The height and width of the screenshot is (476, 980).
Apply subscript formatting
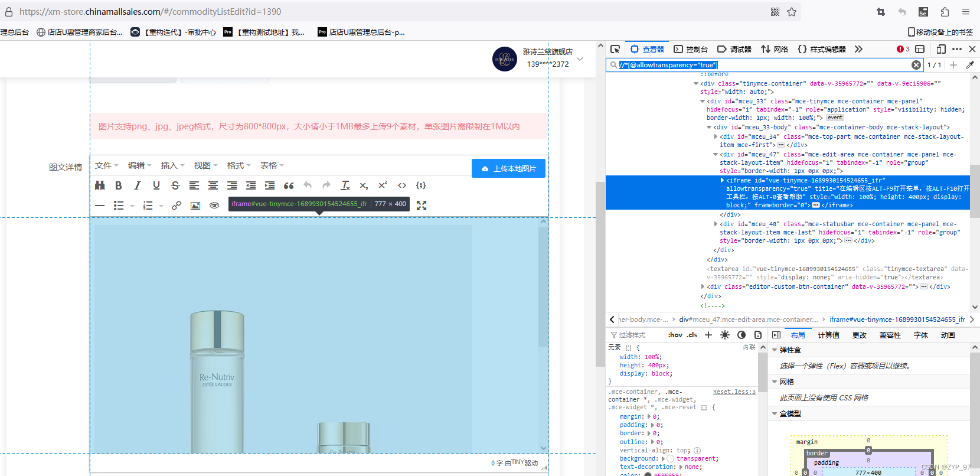tap(364, 185)
